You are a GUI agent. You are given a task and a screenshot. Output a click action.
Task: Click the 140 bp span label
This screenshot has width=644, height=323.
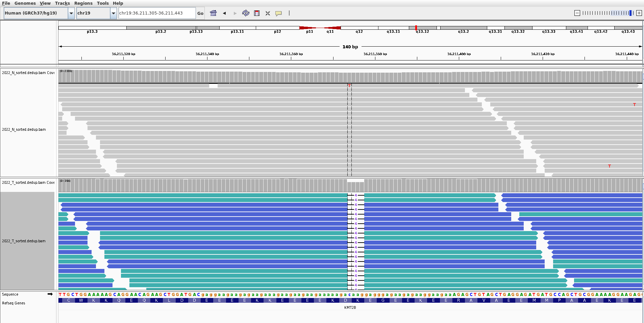[x=350, y=47]
